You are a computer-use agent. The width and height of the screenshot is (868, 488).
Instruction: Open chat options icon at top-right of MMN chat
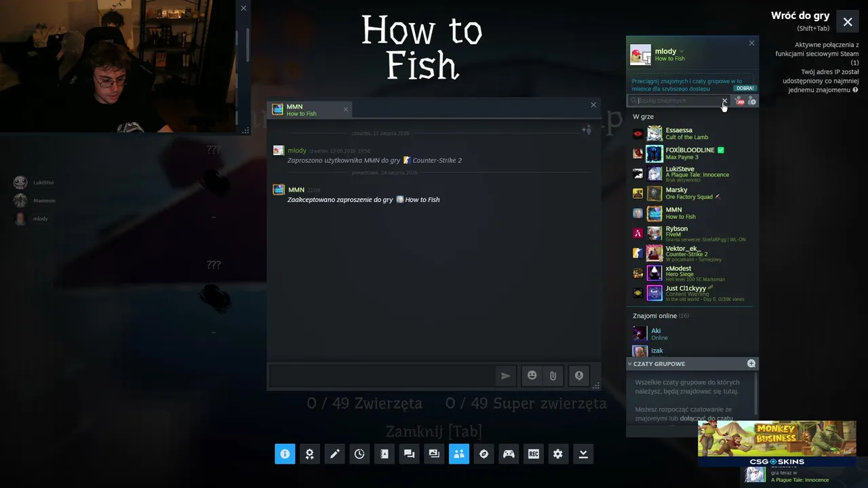point(587,129)
